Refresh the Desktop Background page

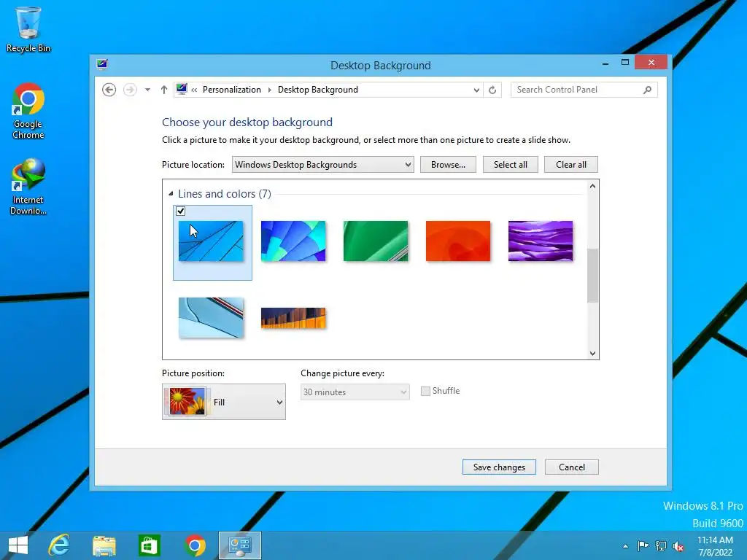click(x=492, y=90)
